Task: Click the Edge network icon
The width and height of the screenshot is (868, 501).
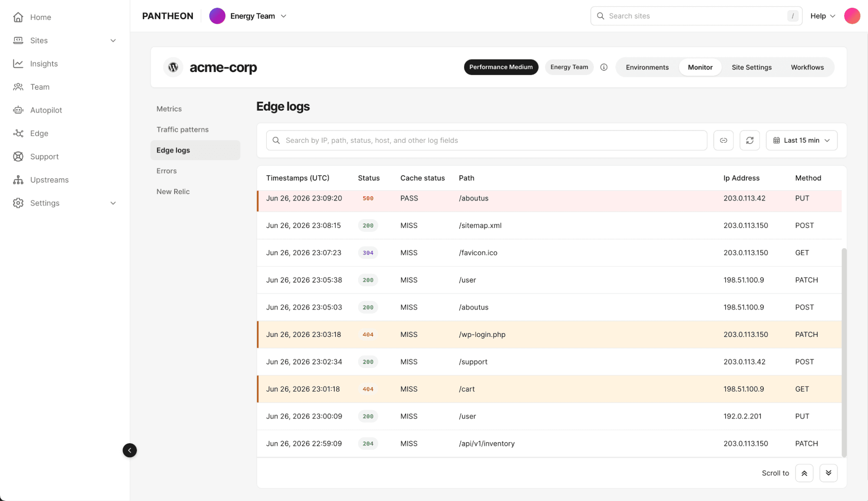Action: pyautogui.click(x=18, y=133)
